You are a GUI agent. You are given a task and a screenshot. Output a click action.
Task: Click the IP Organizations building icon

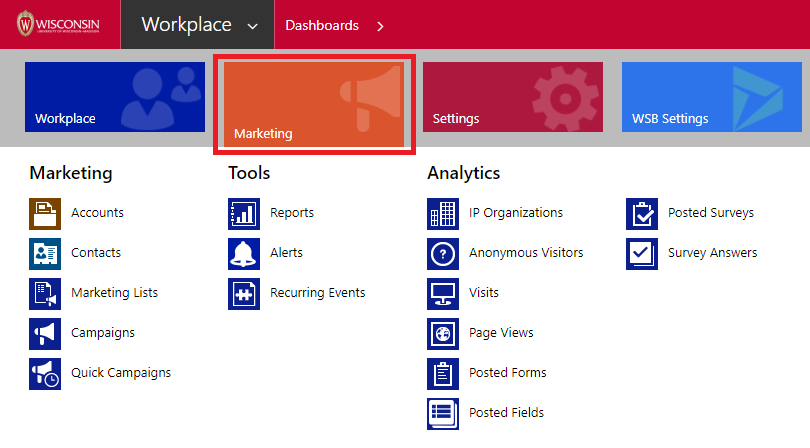pyautogui.click(x=443, y=213)
